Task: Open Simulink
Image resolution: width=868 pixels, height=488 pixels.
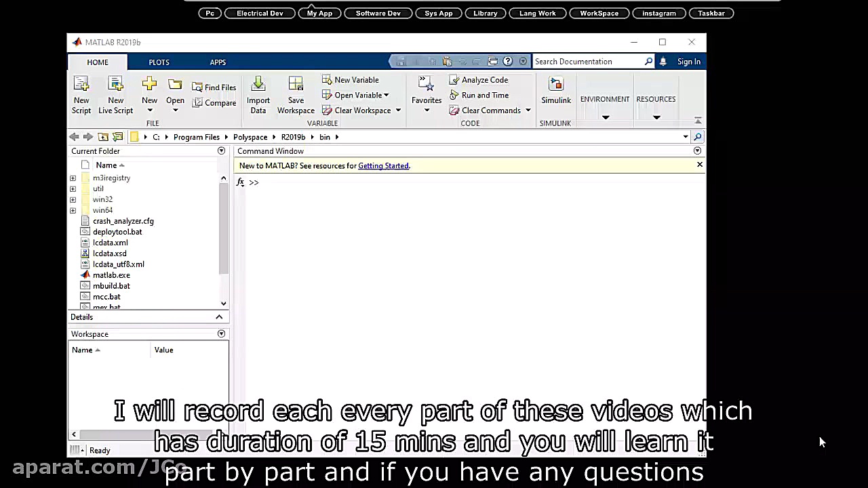Action: point(556,91)
